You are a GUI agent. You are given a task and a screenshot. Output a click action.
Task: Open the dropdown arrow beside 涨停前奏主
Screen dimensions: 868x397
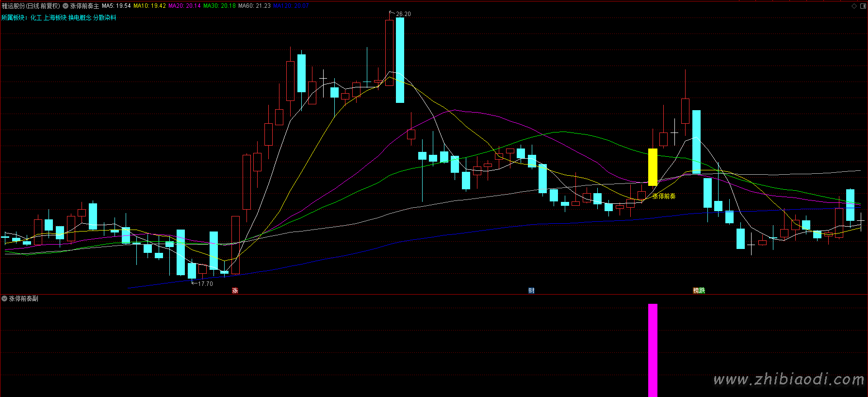[66, 6]
